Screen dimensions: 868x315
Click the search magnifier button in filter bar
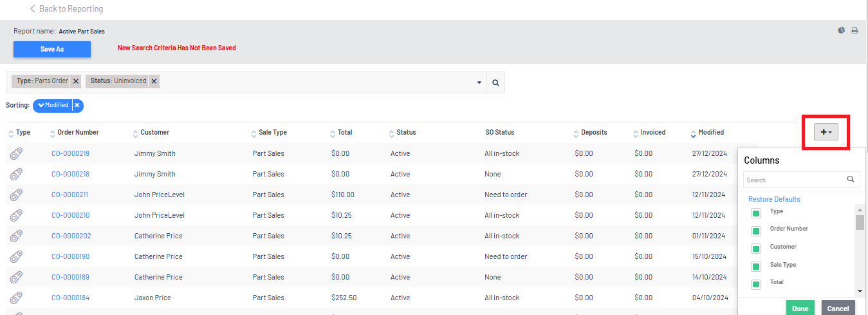click(x=495, y=82)
